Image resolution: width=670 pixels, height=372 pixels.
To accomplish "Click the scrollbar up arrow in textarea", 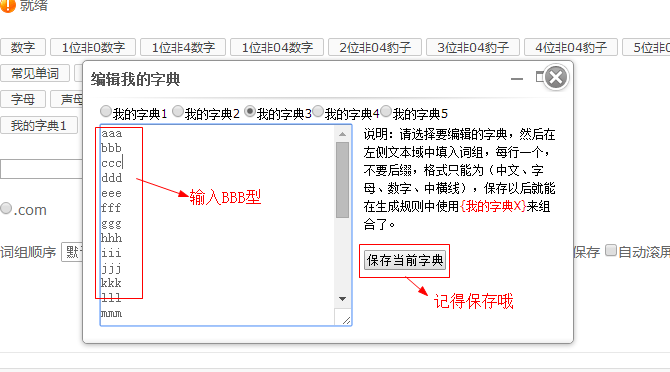I will [342, 134].
